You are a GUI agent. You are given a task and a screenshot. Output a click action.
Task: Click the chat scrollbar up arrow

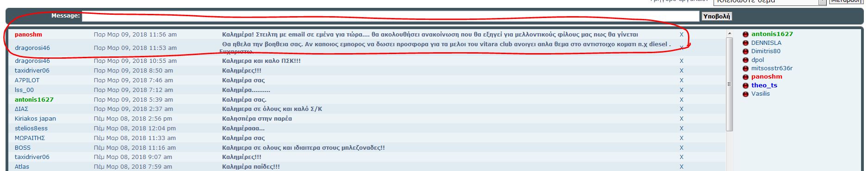(730, 34)
